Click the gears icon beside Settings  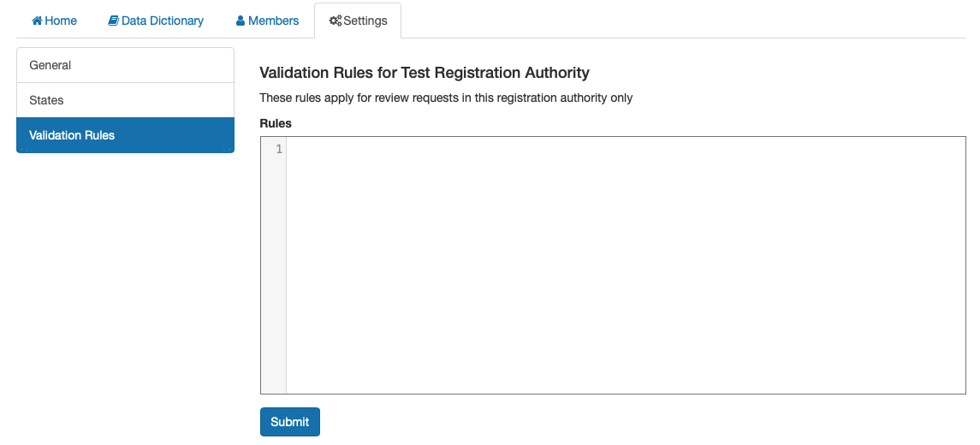pyautogui.click(x=336, y=21)
